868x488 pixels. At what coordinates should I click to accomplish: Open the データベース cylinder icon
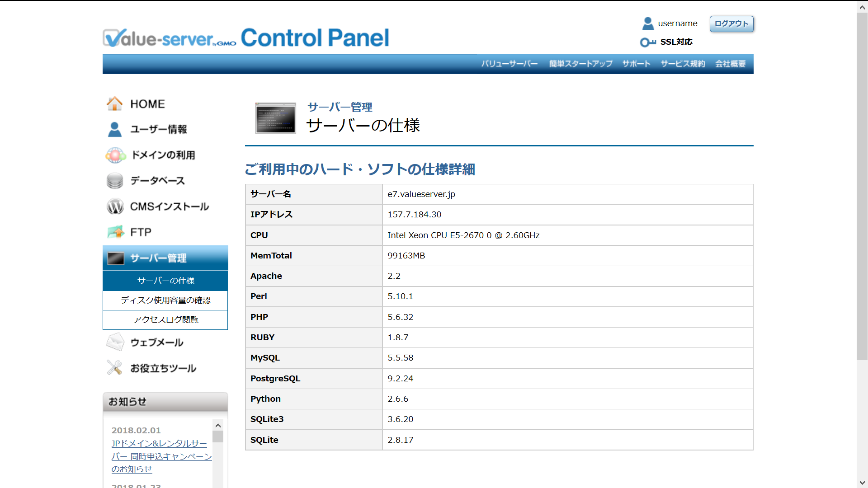[x=115, y=181]
